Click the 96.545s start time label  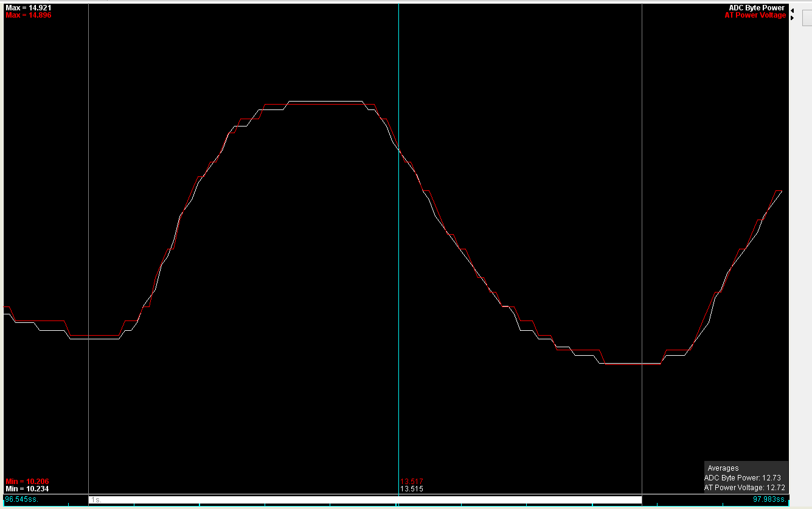pyautogui.click(x=19, y=499)
